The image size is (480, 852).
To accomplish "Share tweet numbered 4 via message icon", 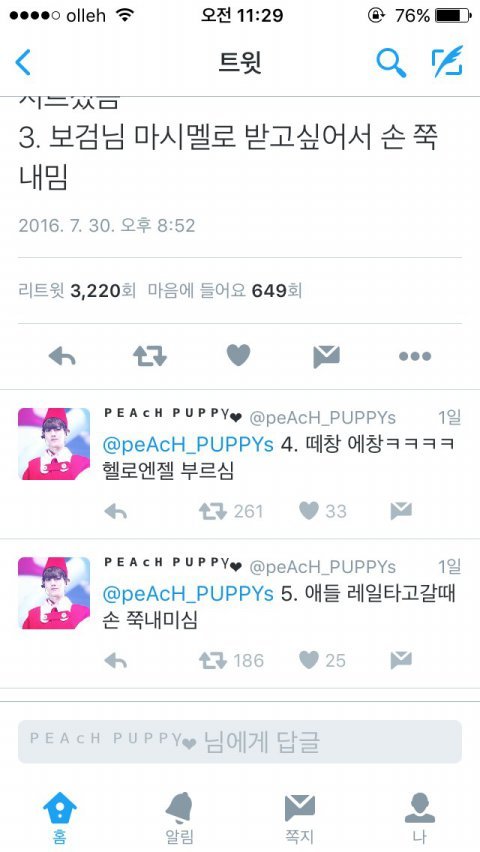I will [401, 511].
